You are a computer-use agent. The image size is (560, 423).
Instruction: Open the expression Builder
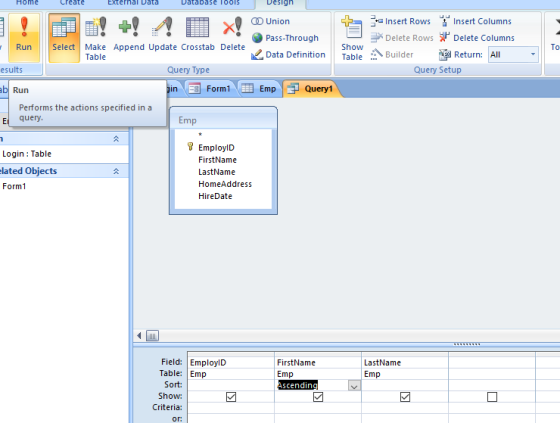point(391,55)
